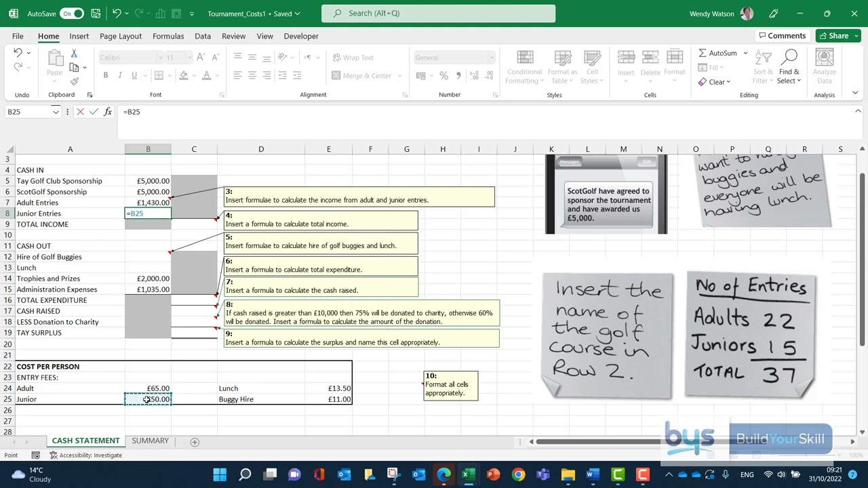The image size is (868, 488).
Task: Click the Undo arrow in title bar
Action: [x=117, y=14]
